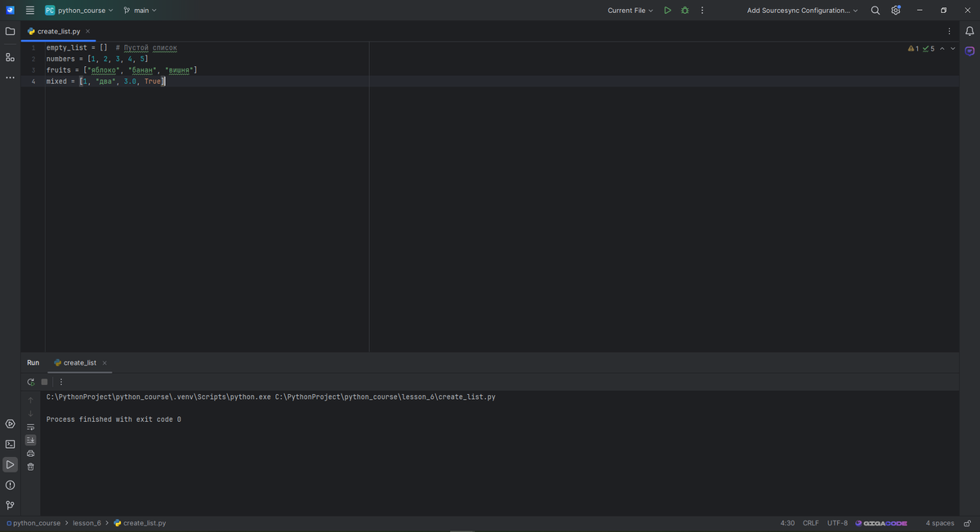
Task: Open the Problems tool window
Action: click(10, 485)
